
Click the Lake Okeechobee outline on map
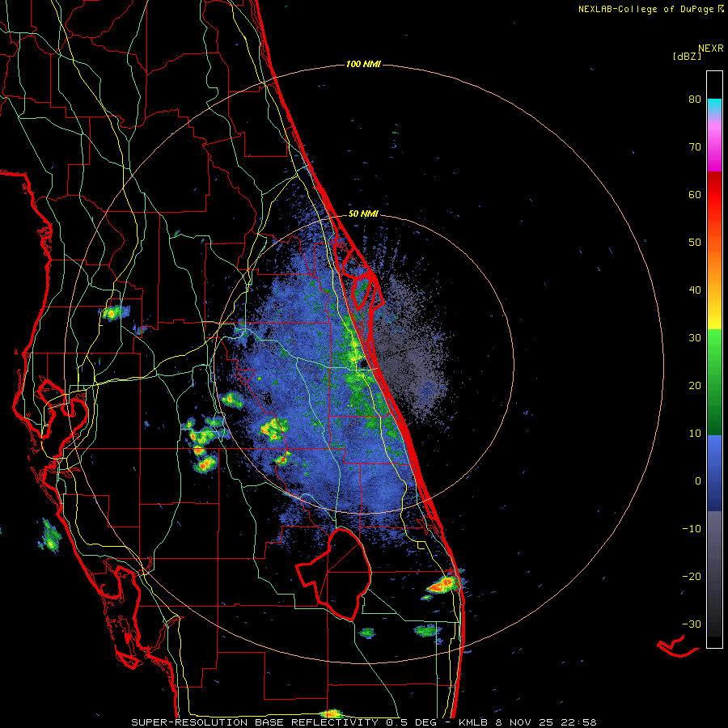coord(335,574)
